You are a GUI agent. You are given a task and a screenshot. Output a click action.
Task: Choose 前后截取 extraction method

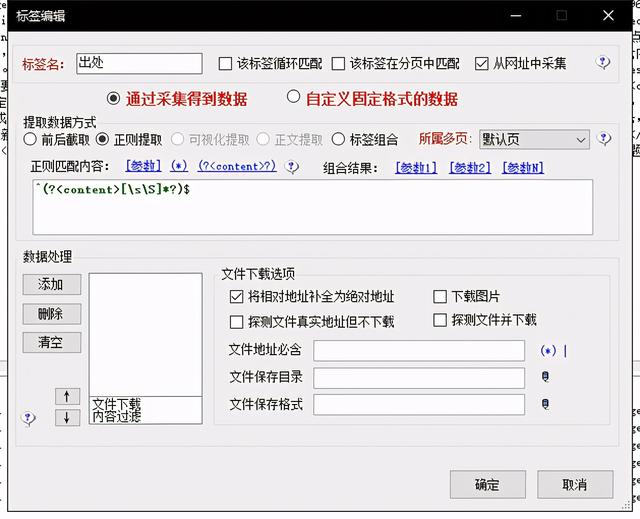[x=31, y=140]
